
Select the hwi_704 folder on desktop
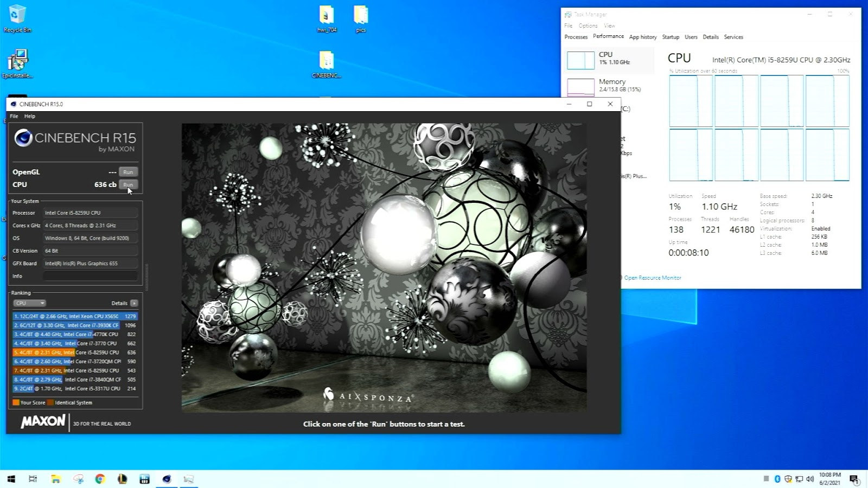(x=327, y=18)
